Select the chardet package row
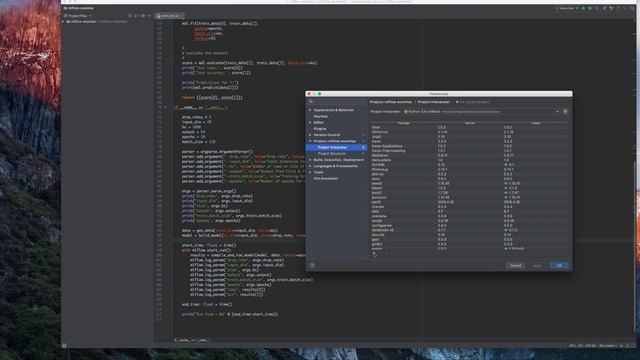This screenshot has width=640, height=360. pos(469,207)
